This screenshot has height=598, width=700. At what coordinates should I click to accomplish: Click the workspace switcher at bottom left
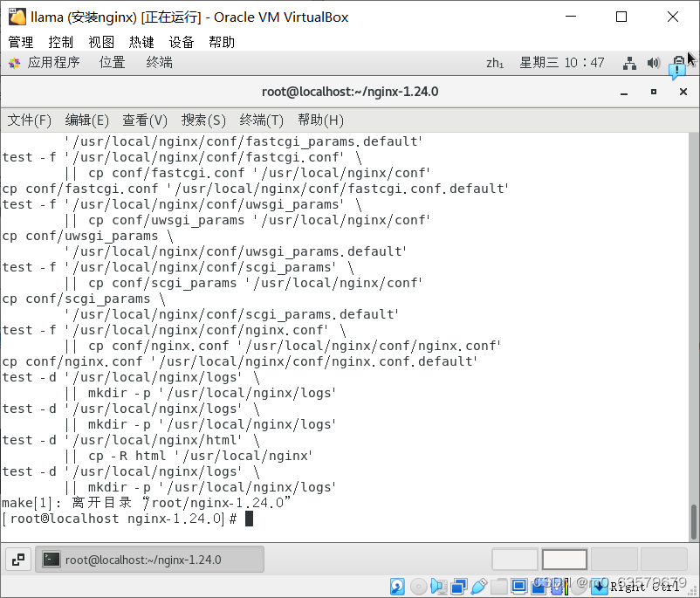pyautogui.click(x=18, y=559)
